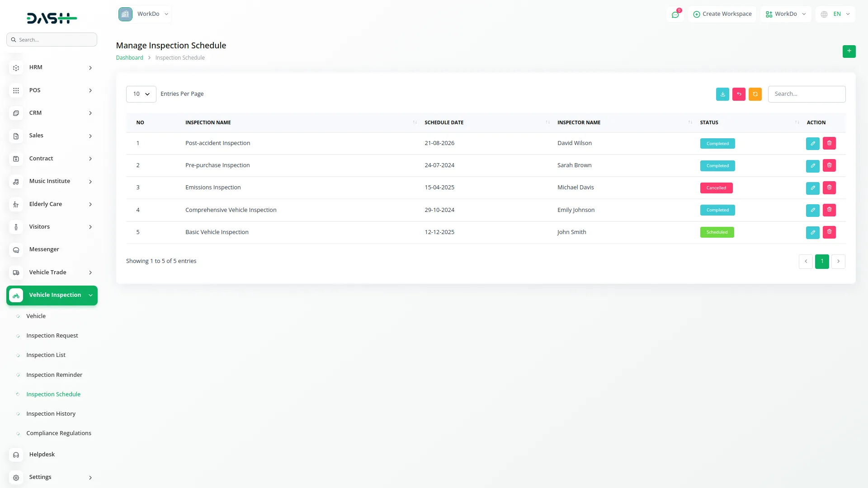The height and width of the screenshot is (488, 868).
Task: Open Compliance Regulations menu item
Action: tap(58, 433)
